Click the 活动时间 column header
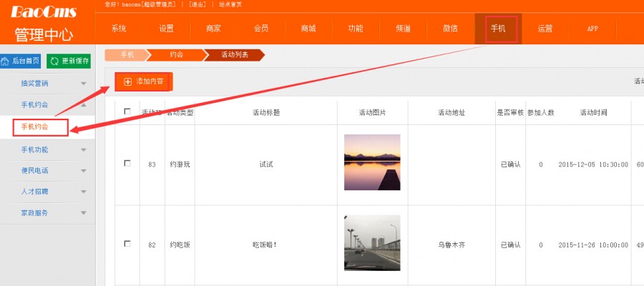This screenshot has width=644, height=286. (x=593, y=112)
